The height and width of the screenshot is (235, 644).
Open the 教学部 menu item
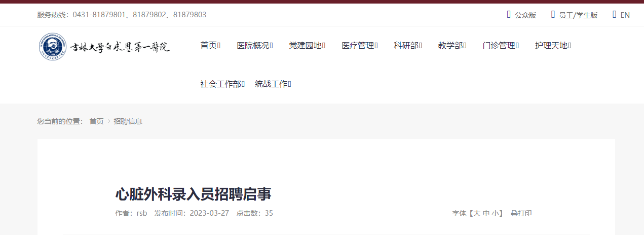tap(452, 46)
